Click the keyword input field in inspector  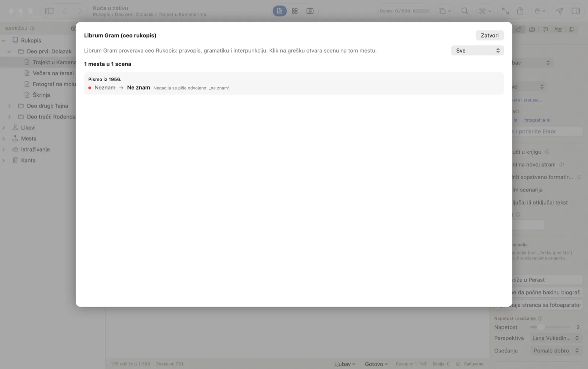tap(547, 131)
